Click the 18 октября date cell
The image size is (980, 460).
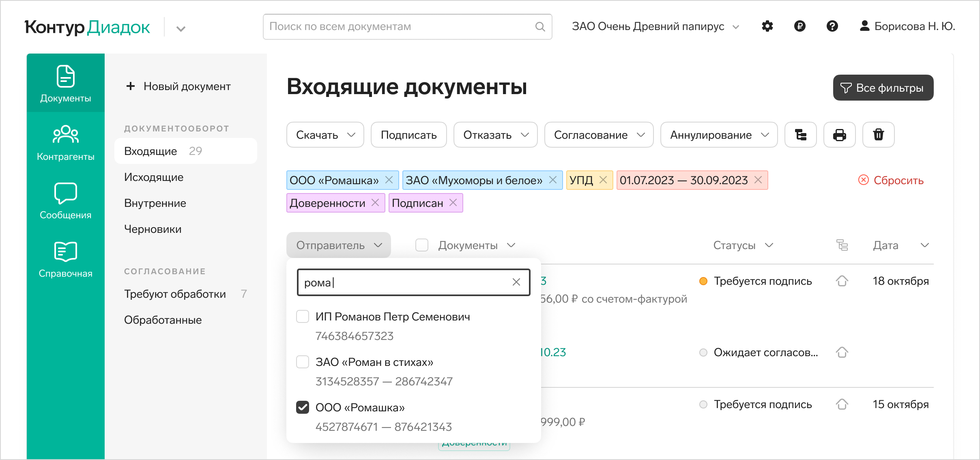(900, 281)
